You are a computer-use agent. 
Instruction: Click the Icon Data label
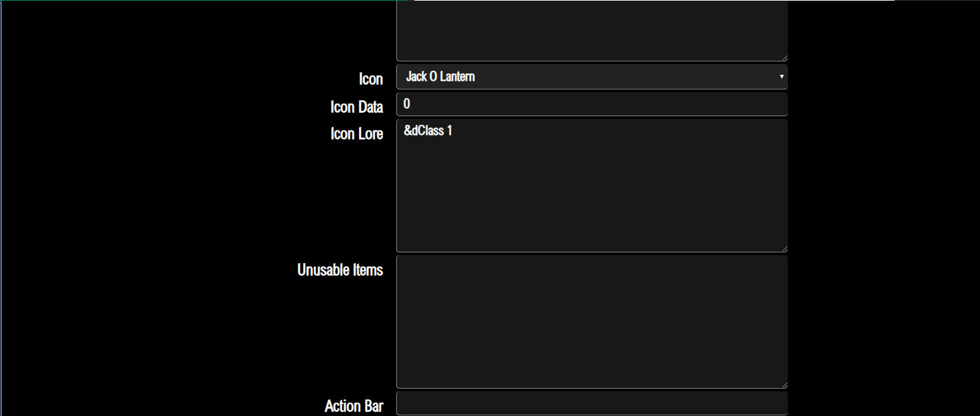[356, 107]
